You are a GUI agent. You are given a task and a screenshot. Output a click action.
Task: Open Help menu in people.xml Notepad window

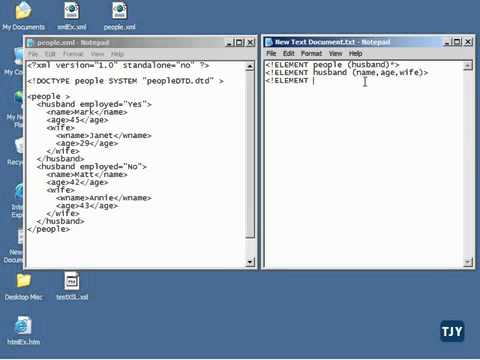[x=117, y=54]
